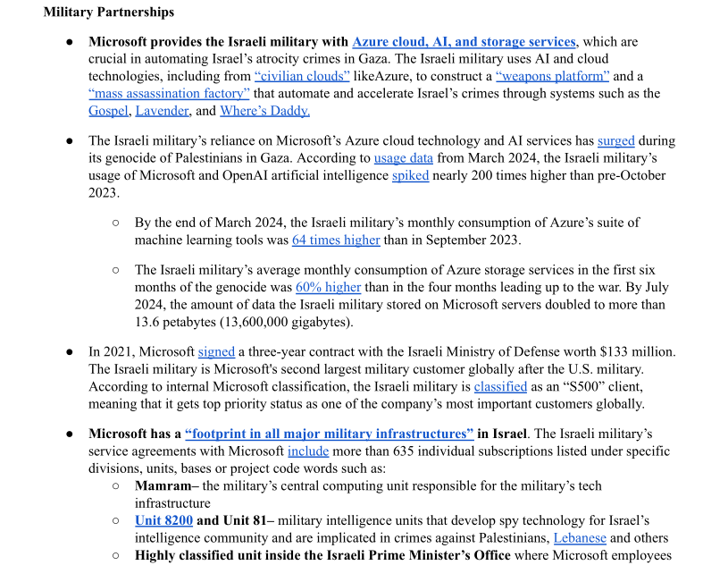
Task: Click the '60% higher' link
Action: [328, 287]
